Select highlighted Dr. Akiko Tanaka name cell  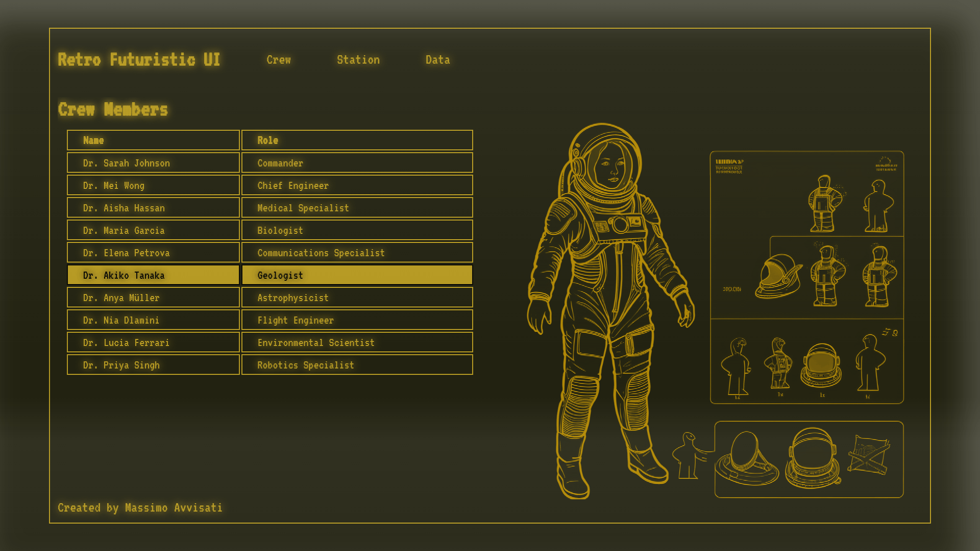tap(153, 275)
